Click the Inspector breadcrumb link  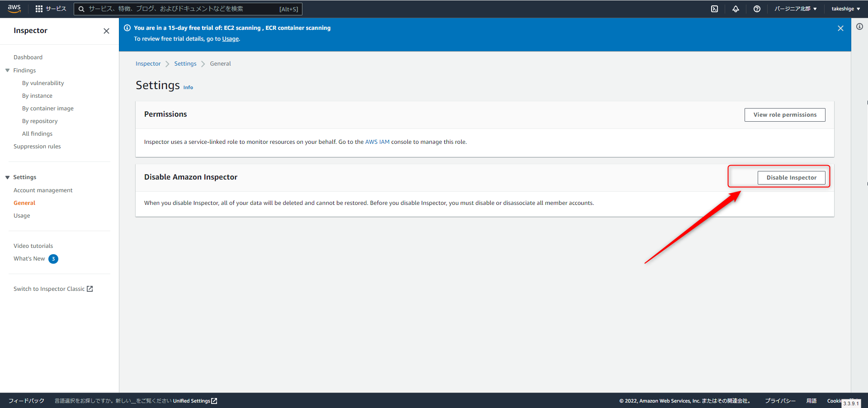tap(148, 63)
